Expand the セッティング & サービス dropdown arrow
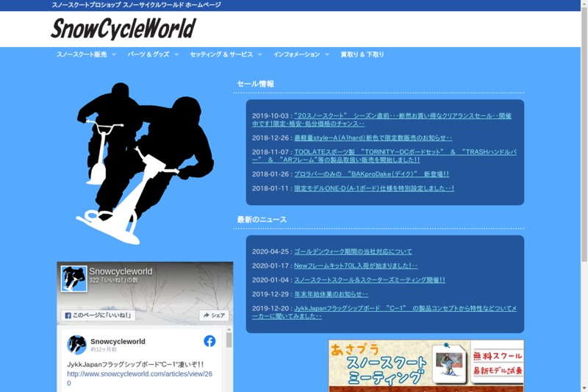Screen dimensions: 588x392 tap(260, 54)
